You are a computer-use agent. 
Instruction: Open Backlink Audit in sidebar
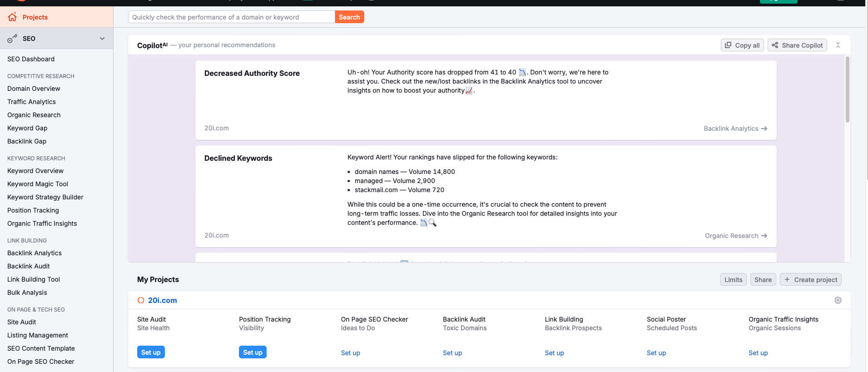29,266
